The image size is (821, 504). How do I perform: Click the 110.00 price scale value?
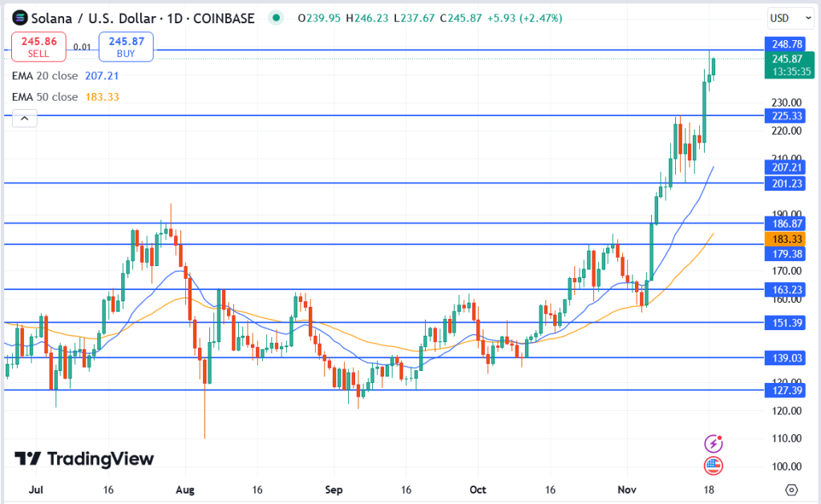pyautogui.click(x=787, y=438)
